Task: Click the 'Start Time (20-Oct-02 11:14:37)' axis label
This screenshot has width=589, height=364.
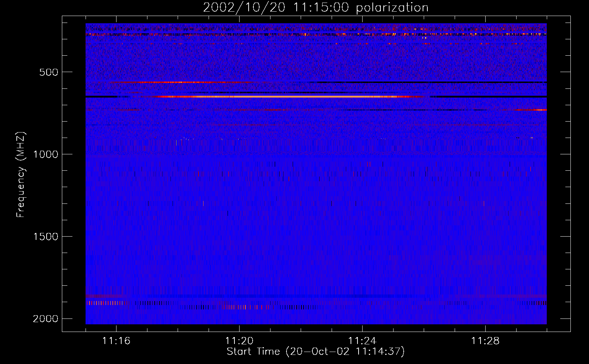Action: pos(316,352)
